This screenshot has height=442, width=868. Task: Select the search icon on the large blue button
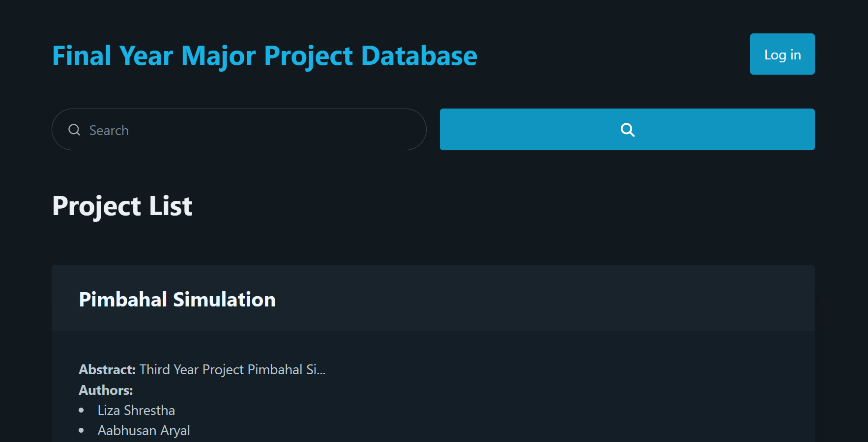[627, 129]
